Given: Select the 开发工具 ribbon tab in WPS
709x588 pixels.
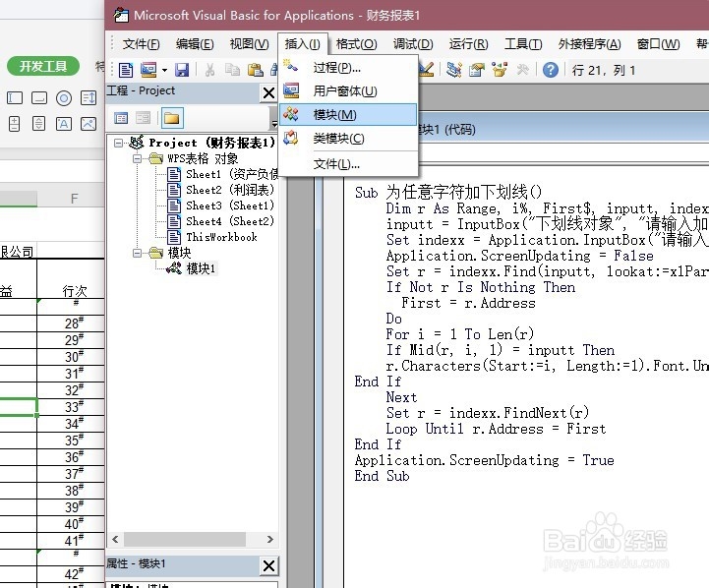Looking at the screenshot, I should coord(43,67).
